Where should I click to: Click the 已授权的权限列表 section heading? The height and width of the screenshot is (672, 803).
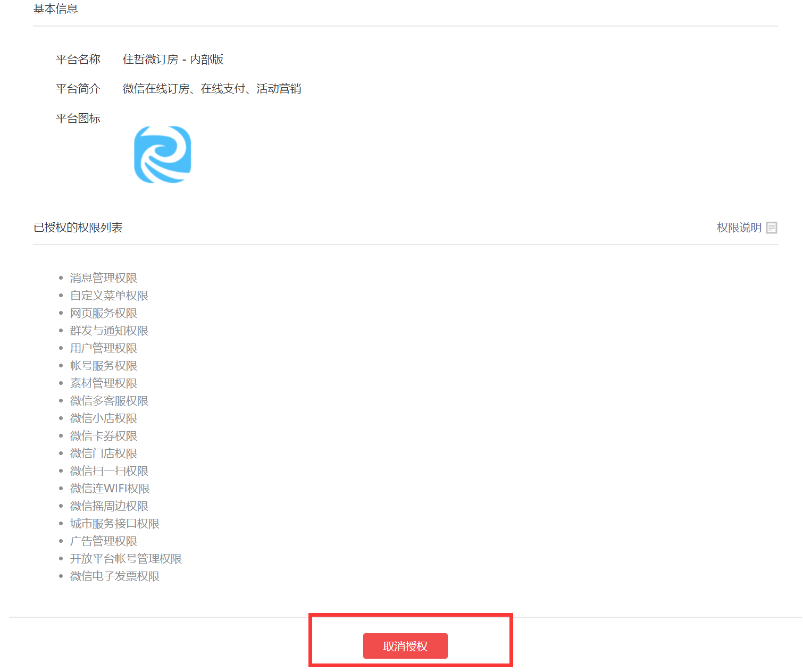pos(78,228)
